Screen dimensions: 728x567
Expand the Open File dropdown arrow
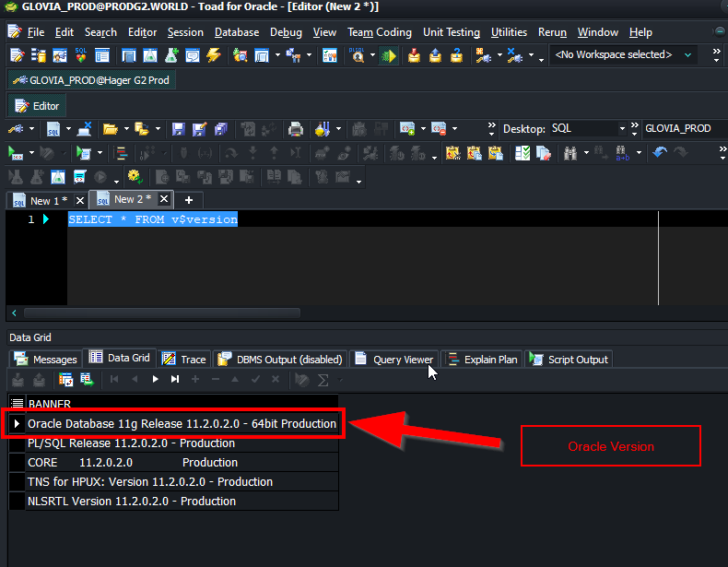click(x=126, y=129)
